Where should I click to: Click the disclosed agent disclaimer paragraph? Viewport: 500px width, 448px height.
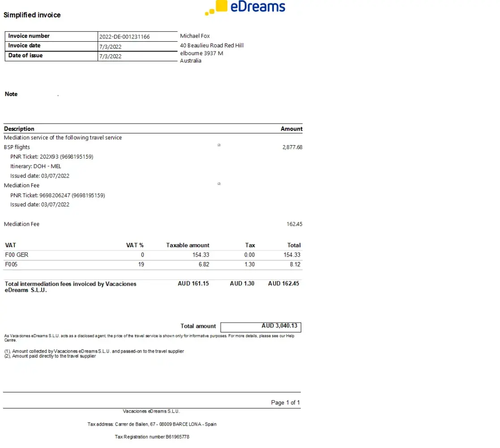pyautogui.click(x=149, y=338)
